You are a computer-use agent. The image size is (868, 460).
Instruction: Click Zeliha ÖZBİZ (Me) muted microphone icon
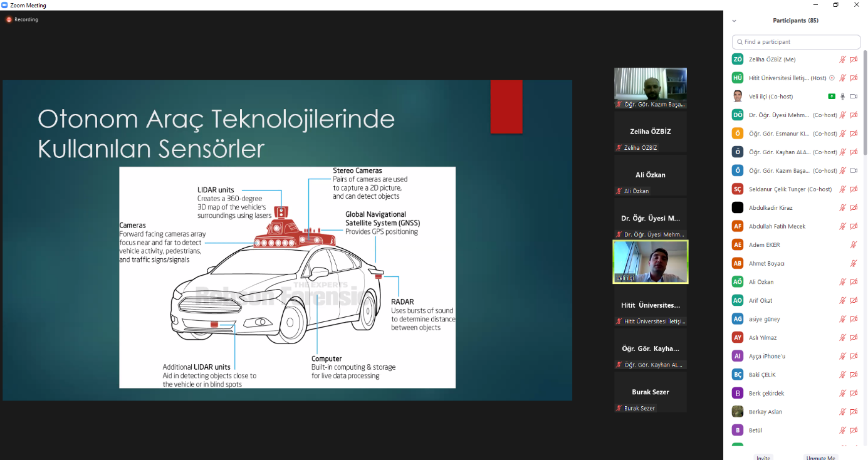tap(843, 60)
